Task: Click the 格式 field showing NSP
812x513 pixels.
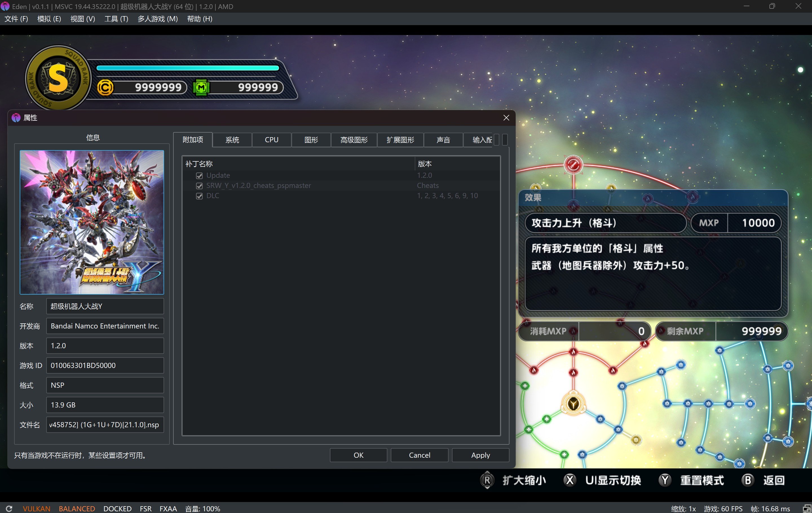Action: (105, 385)
